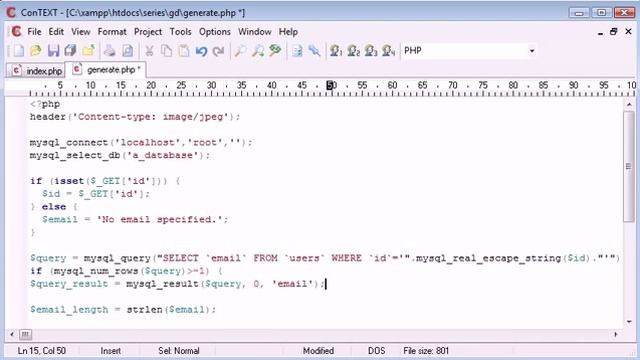Click the column 50 ruler marker
Screen dimensions: 640x360
(331, 85)
